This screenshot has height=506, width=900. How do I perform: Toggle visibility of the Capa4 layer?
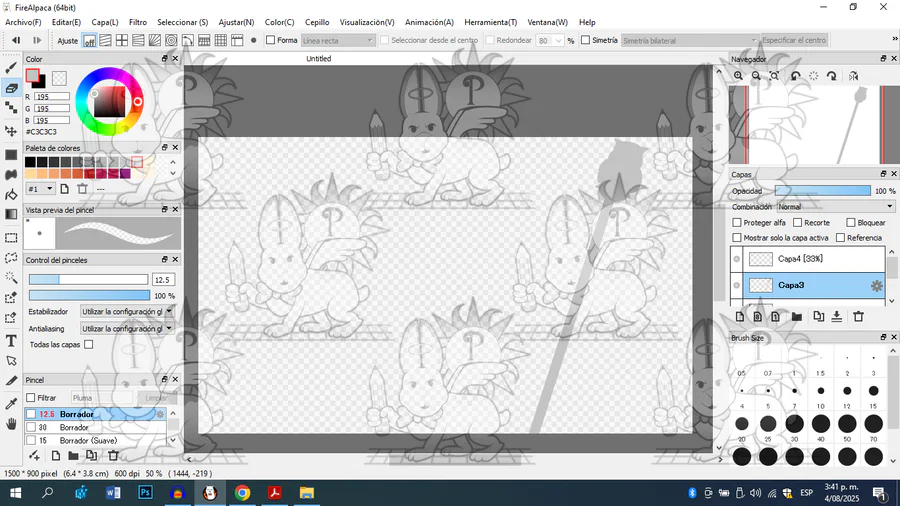pyautogui.click(x=736, y=259)
